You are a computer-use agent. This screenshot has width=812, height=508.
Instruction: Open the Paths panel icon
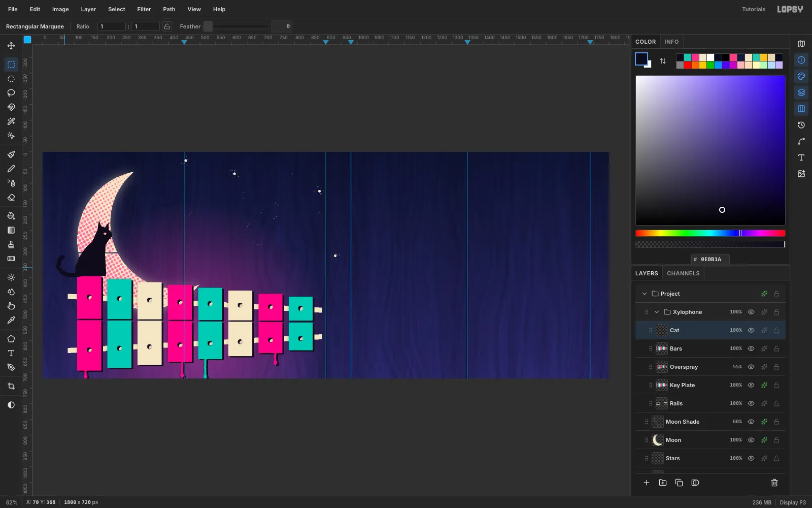pos(801,141)
